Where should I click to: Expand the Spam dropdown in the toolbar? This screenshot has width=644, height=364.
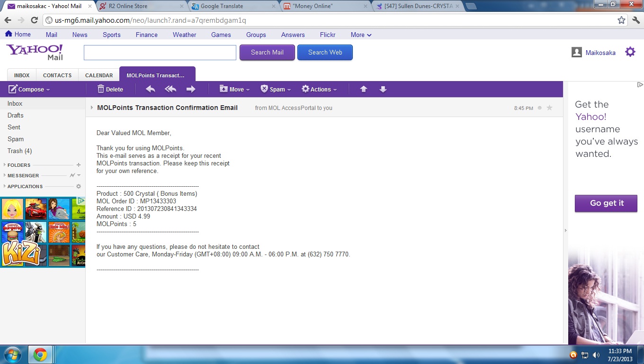276,89
